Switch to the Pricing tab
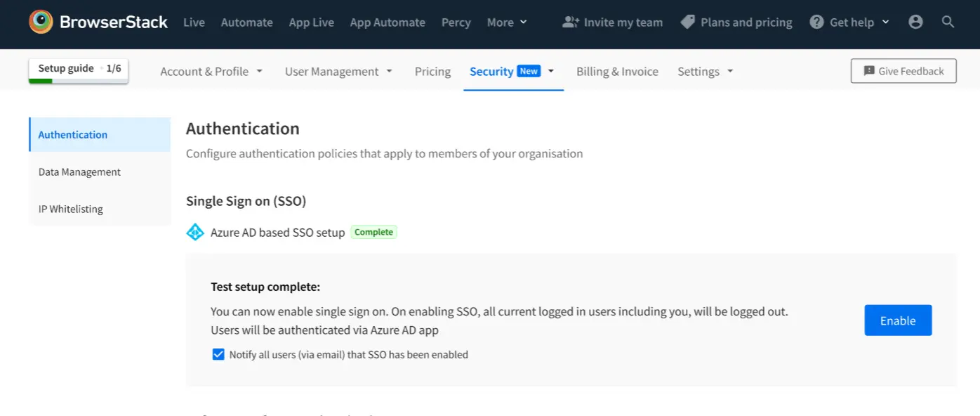 click(x=432, y=72)
